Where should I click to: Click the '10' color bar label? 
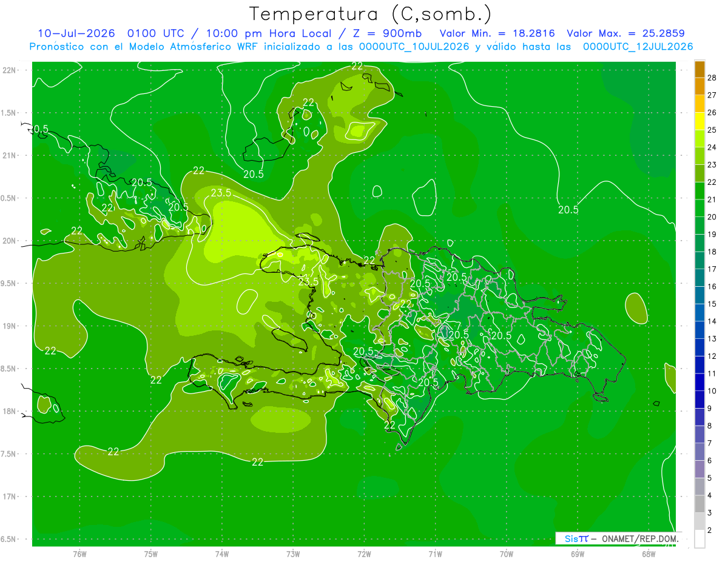[x=712, y=391]
